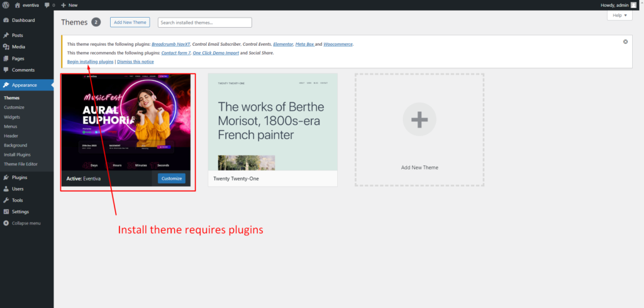This screenshot has width=644, height=308.
Task: Focus the Search installed themes field
Action: [205, 23]
